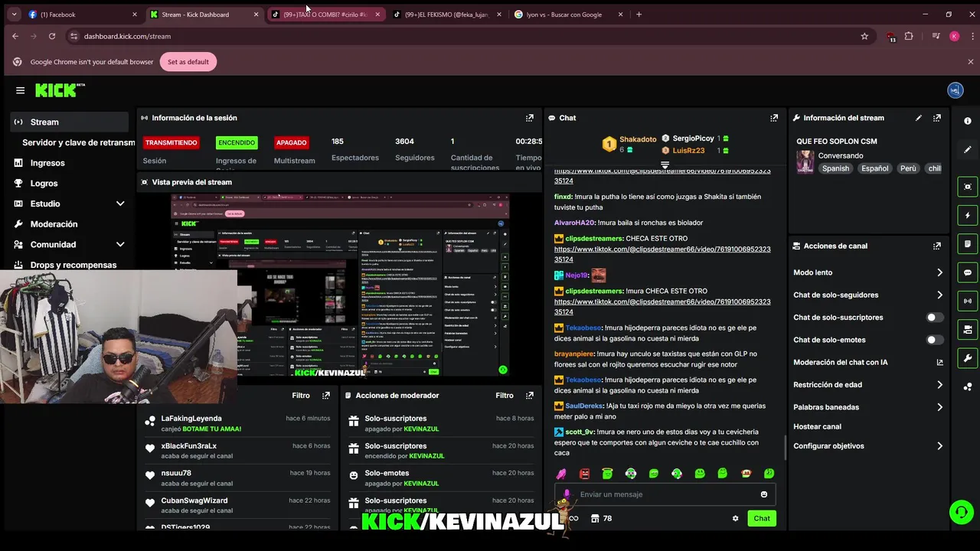Image resolution: width=980 pixels, height=551 pixels.
Task: Expand Palabras baneadas options
Action: (x=939, y=407)
